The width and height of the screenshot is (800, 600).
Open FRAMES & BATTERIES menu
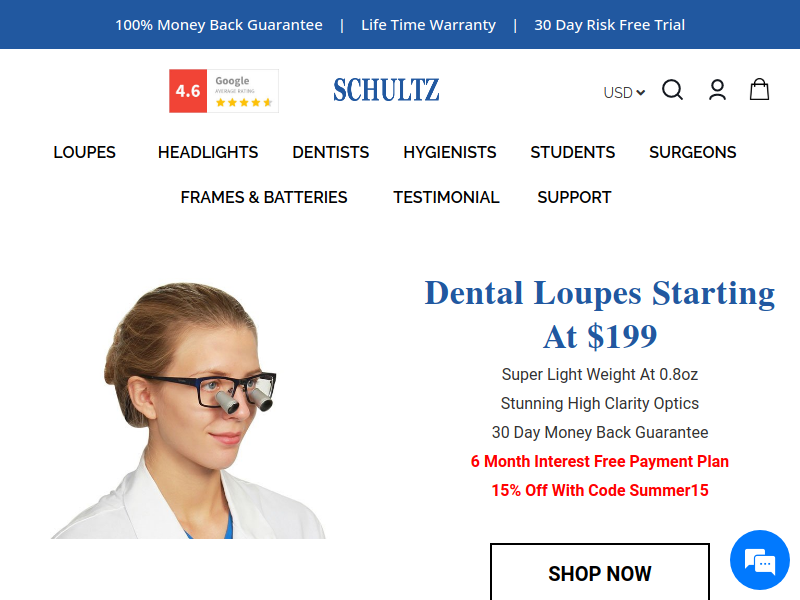click(x=264, y=197)
